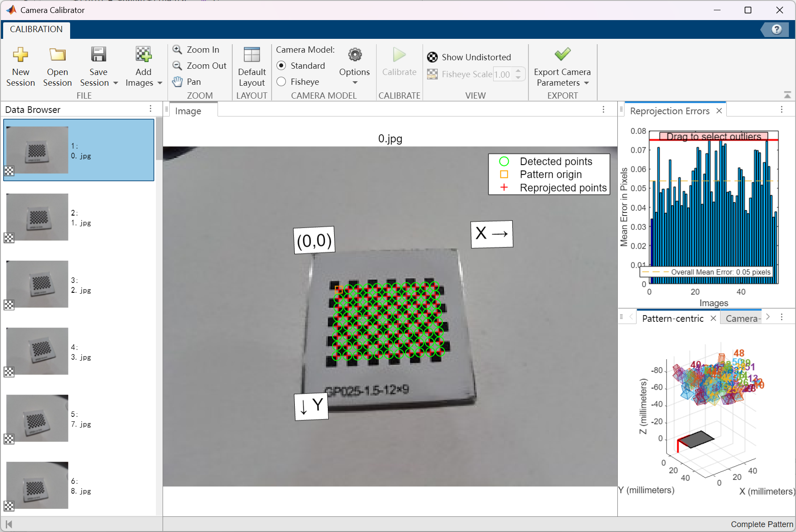Image resolution: width=796 pixels, height=532 pixels.
Task: Open a saved session with Open Session
Action: pyautogui.click(x=57, y=55)
